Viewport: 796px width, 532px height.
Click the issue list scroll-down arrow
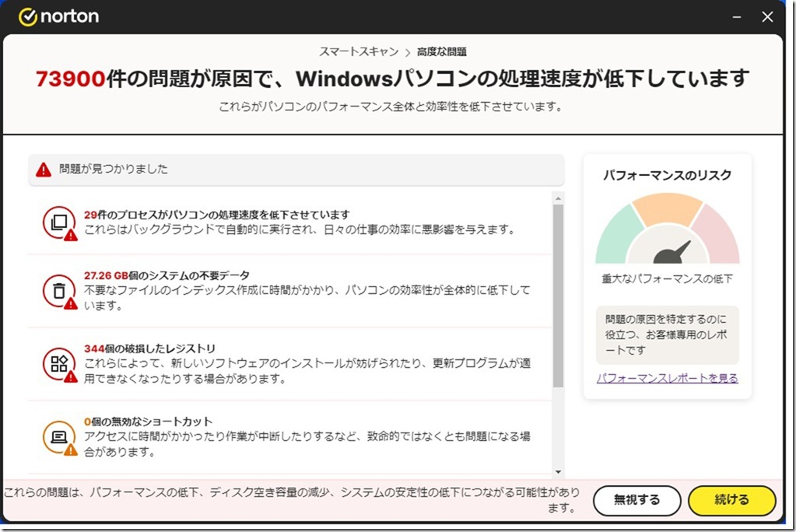[558, 472]
